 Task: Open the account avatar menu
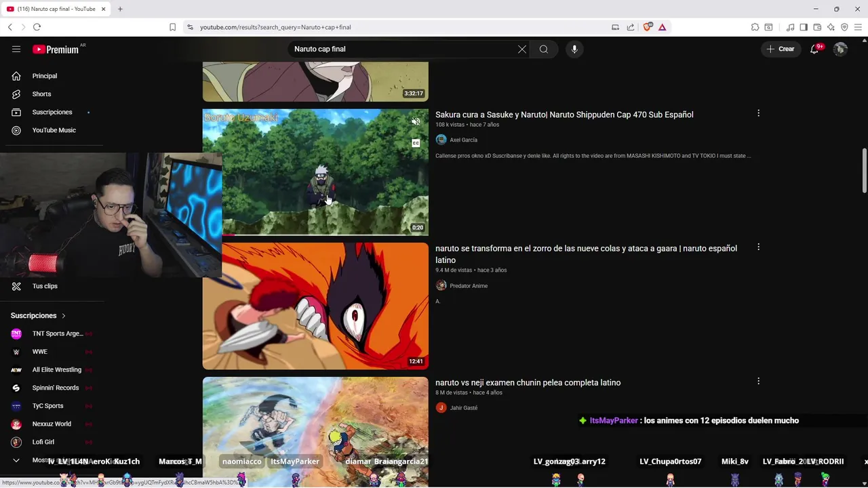pos(840,49)
